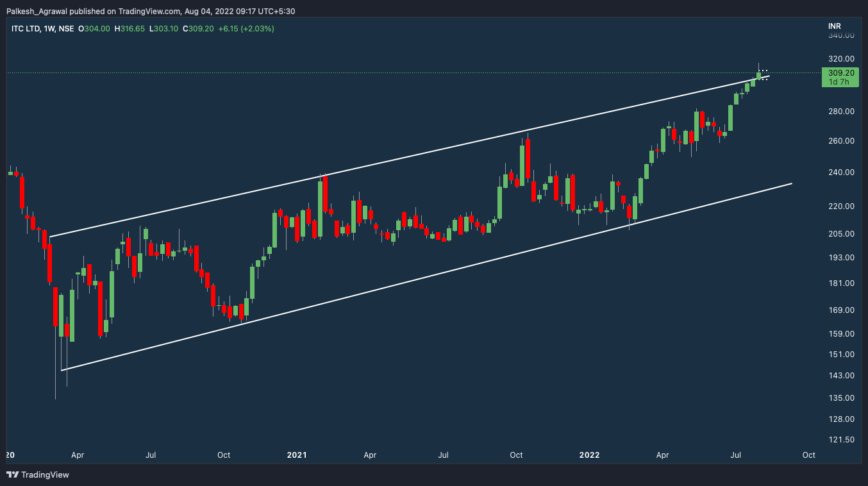This screenshot has height=486, width=868.
Task: Click the 280.00 price axis label
Action: [x=841, y=112]
